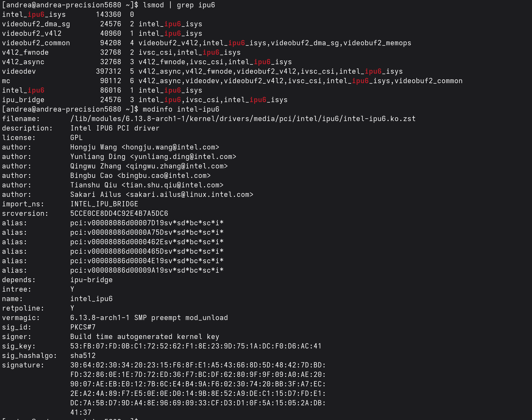Screen dimensions: 532x420
Task: Click the 'modinfo intel-ipu6' command
Action: click(x=181, y=109)
